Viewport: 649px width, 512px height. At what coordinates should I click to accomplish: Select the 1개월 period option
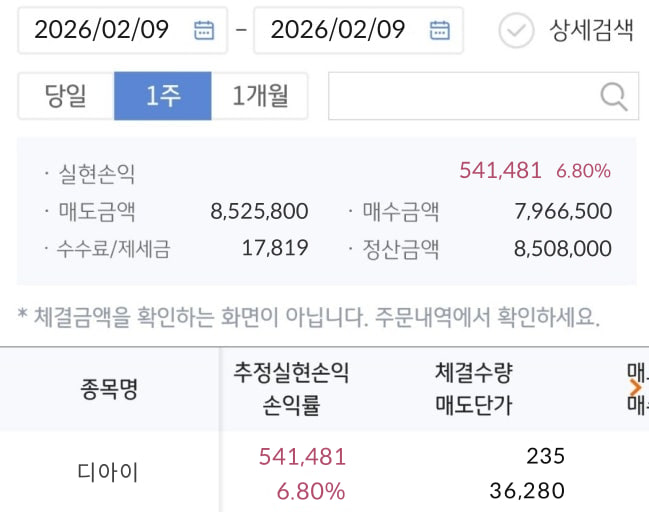(260, 96)
